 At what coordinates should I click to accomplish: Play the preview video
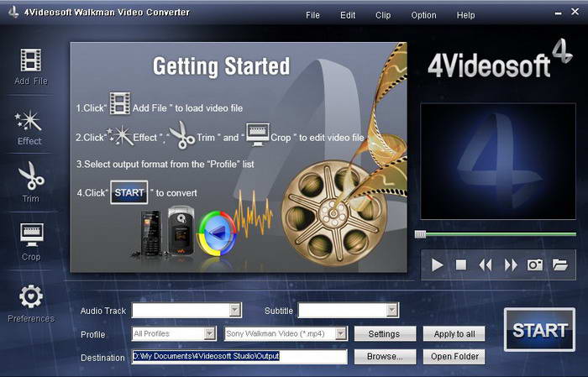click(437, 265)
